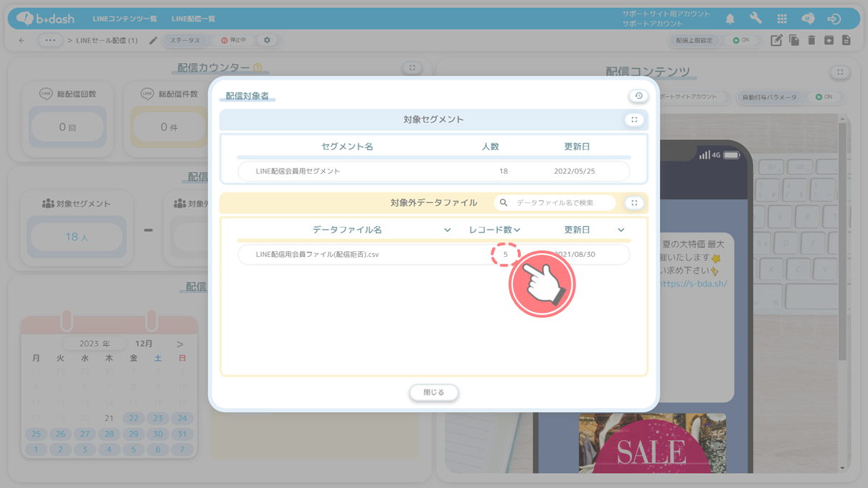Viewport: 868px width, 488px height.
Task: Click the segment count value 18
Action: (x=504, y=172)
